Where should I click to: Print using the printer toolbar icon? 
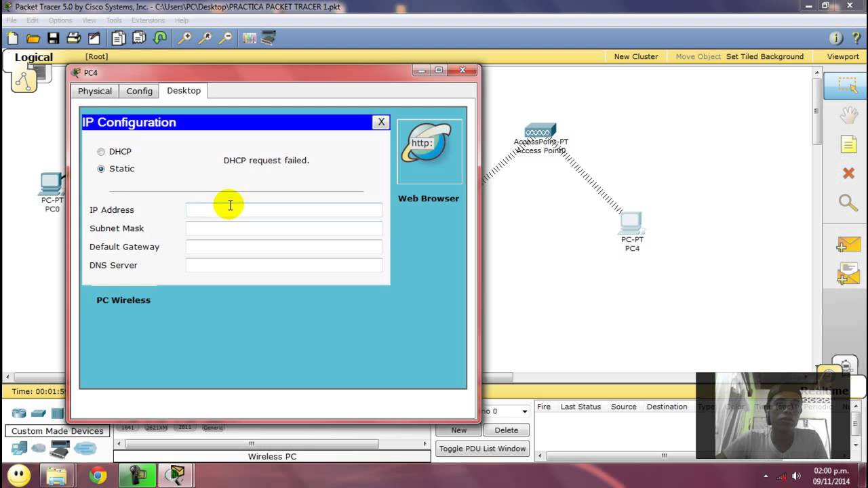(x=74, y=39)
